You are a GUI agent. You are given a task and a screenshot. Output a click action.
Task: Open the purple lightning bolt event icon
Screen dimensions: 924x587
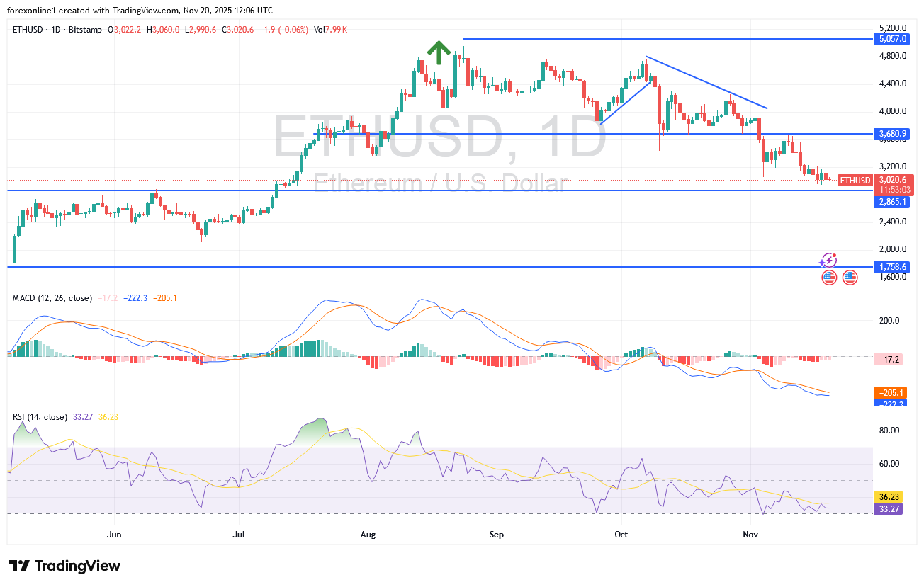828,261
